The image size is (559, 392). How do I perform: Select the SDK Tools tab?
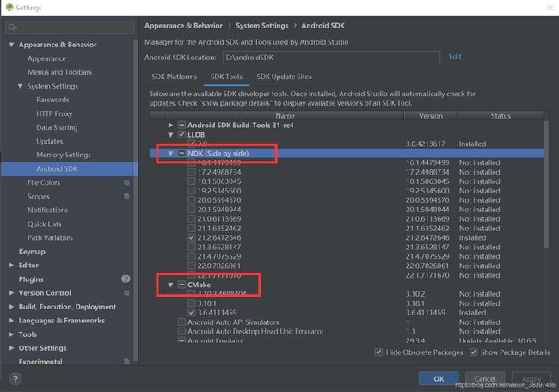(226, 77)
